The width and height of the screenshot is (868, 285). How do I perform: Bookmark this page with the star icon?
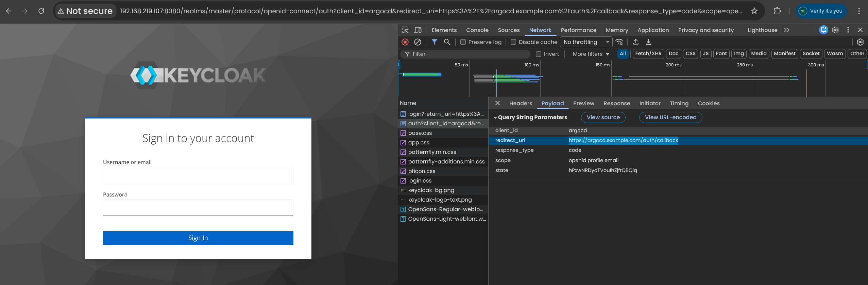[x=754, y=11]
